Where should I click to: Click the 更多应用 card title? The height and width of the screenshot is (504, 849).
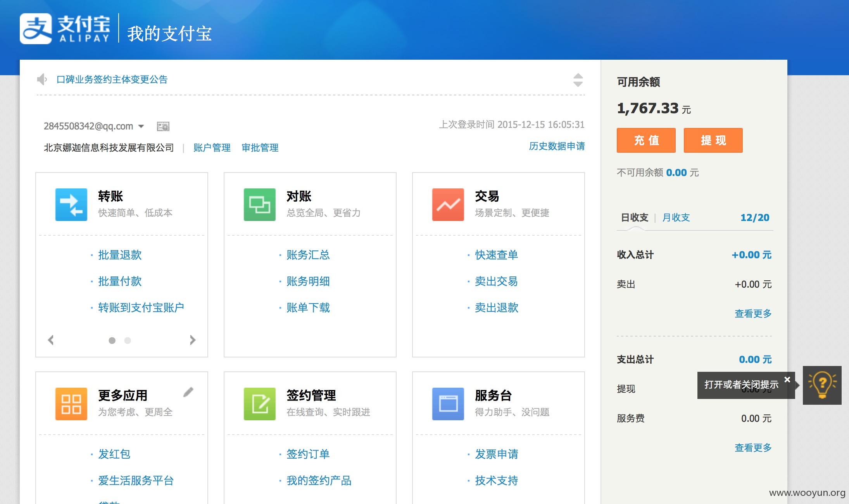[123, 395]
